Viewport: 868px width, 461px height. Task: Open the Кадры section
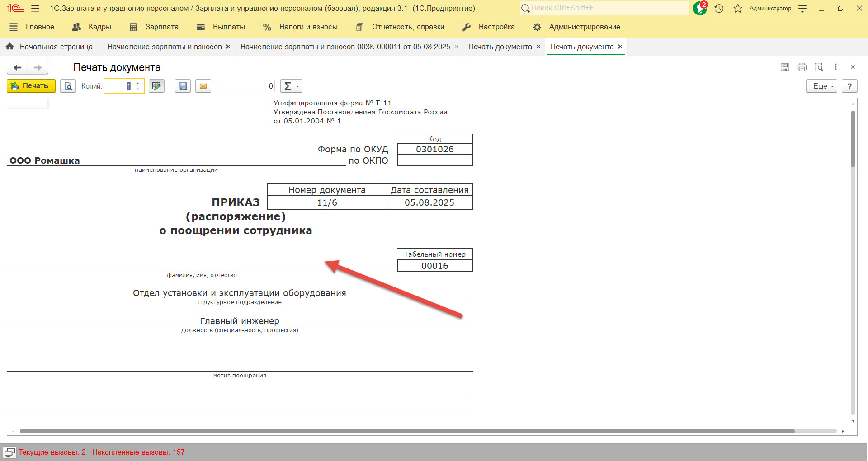(92, 27)
